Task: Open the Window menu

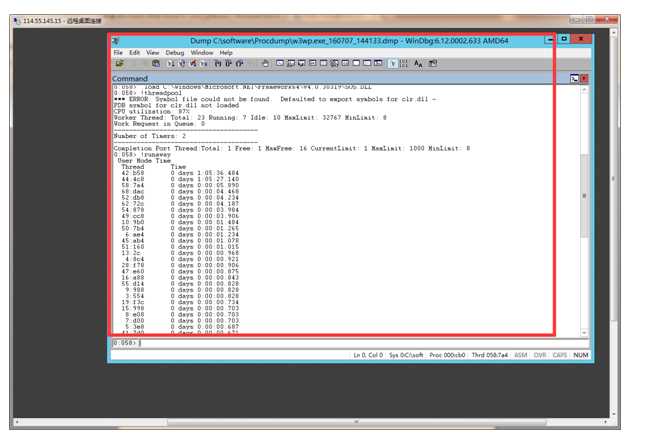Action: [202, 52]
